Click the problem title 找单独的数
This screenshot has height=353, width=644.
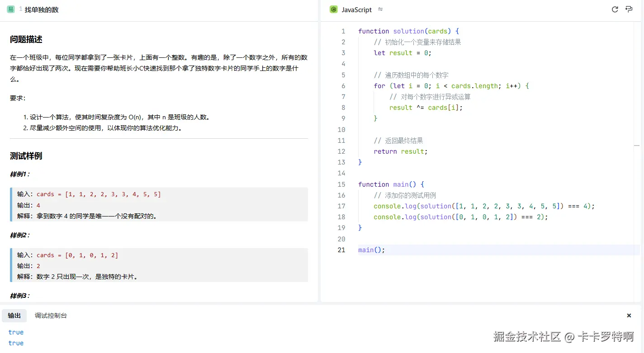(x=42, y=9)
